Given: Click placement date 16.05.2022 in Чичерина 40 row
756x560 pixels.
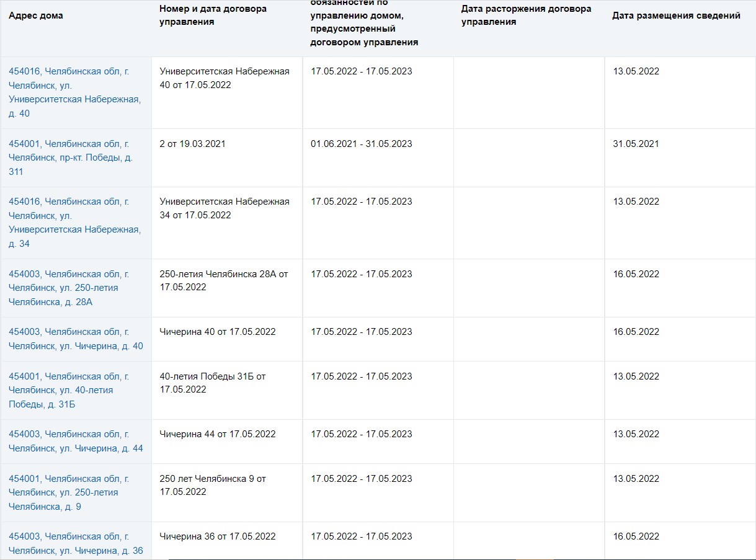Looking at the screenshot, I should pos(636,332).
